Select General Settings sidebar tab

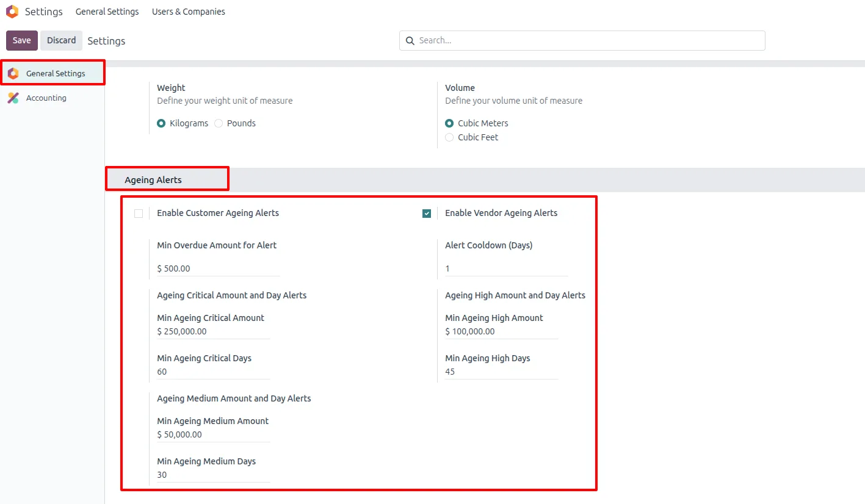click(x=52, y=73)
